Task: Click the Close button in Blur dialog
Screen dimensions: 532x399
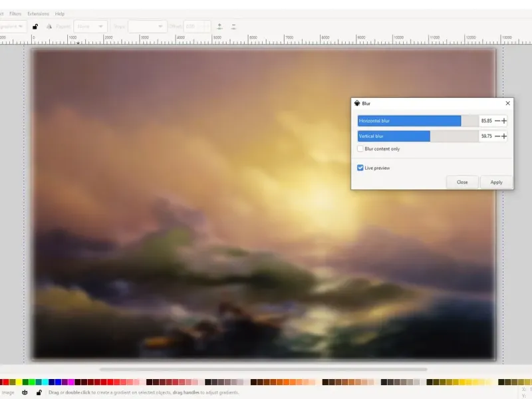Action: click(462, 182)
